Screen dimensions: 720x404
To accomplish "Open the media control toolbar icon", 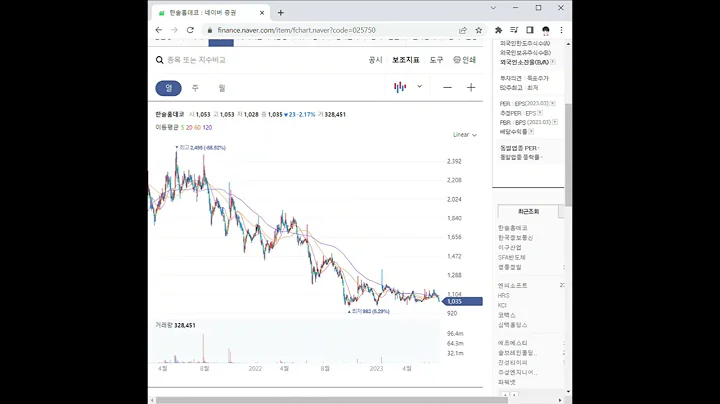I will 514,30.
